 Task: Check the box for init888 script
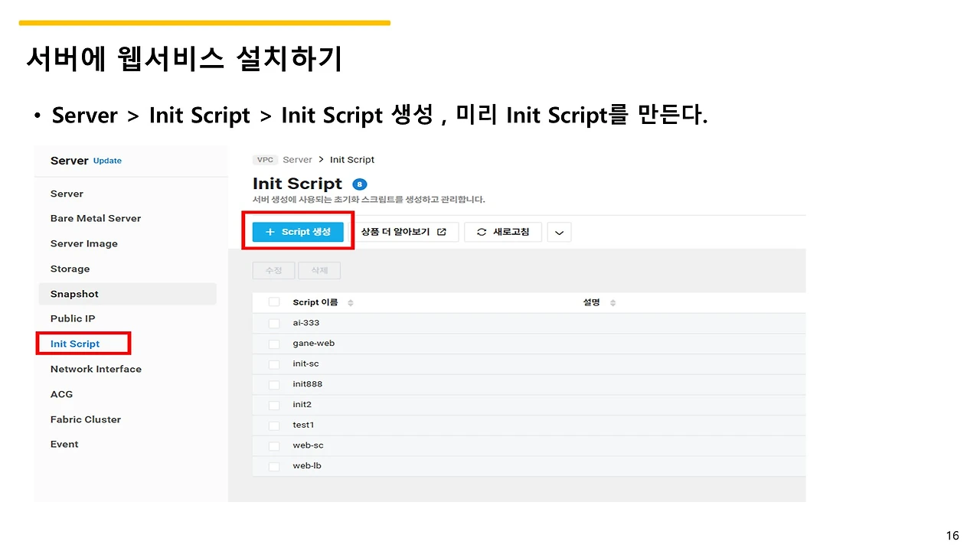click(x=274, y=385)
